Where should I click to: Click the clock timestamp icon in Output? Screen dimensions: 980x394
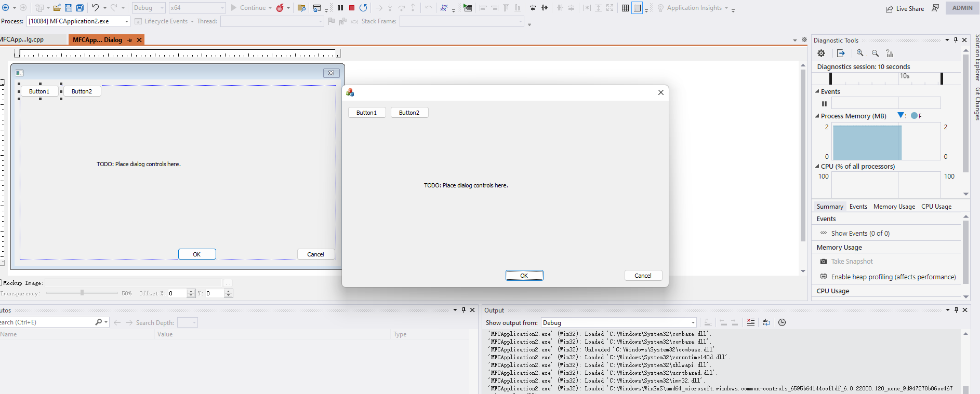point(782,322)
